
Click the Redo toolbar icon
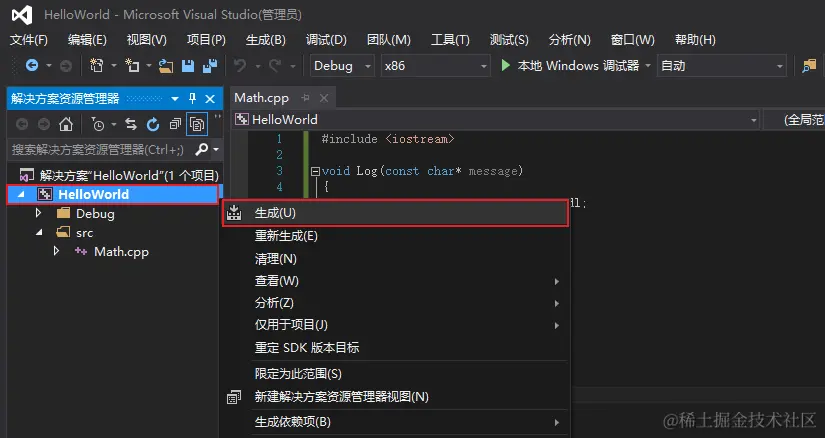(275, 65)
